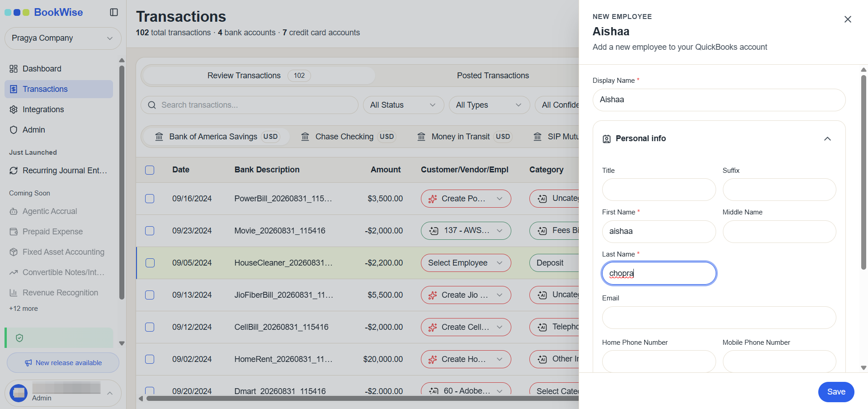Image resolution: width=868 pixels, height=409 pixels.
Task: Check the Movie transaction row checkbox
Action: pyautogui.click(x=150, y=231)
